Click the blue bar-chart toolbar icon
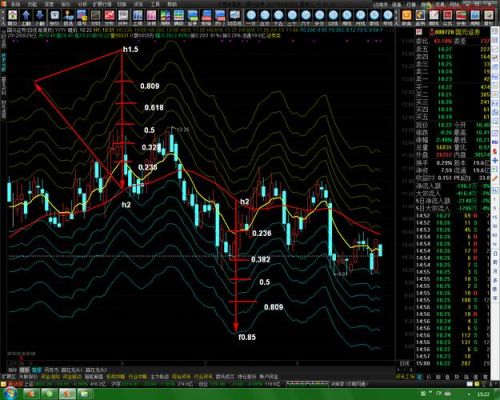This screenshot has height=400, width=500. 137,16
